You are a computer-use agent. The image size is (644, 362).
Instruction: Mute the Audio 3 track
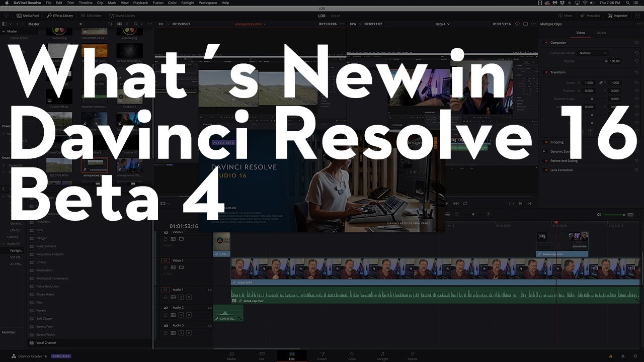click(x=189, y=333)
